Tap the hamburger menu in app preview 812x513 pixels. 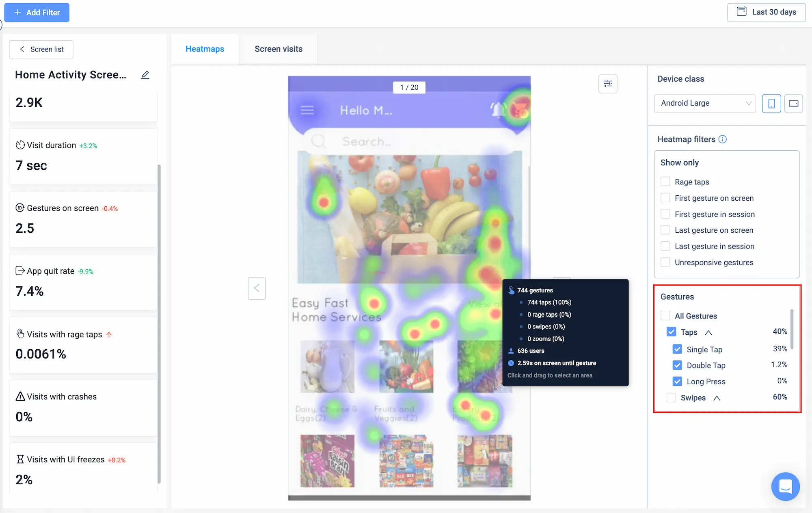[x=307, y=110]
